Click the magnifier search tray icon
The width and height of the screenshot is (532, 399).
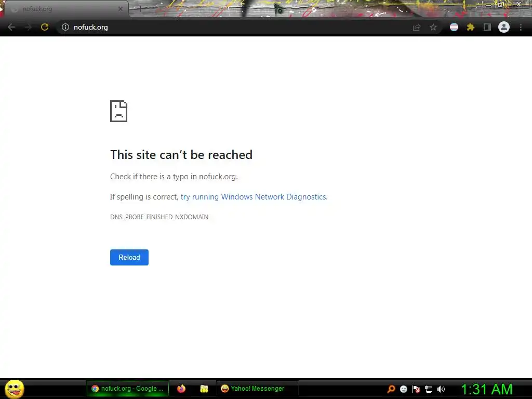click(x=391, y=389)
